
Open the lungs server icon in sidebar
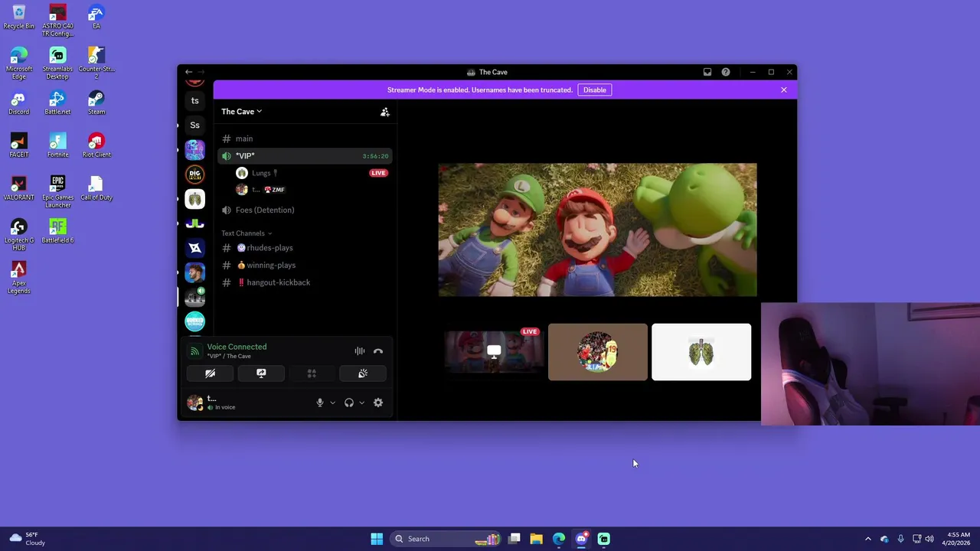tap(194, 199)
